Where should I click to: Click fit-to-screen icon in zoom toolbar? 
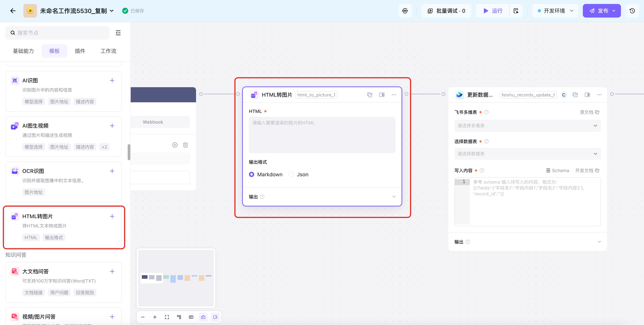[167, 317]
